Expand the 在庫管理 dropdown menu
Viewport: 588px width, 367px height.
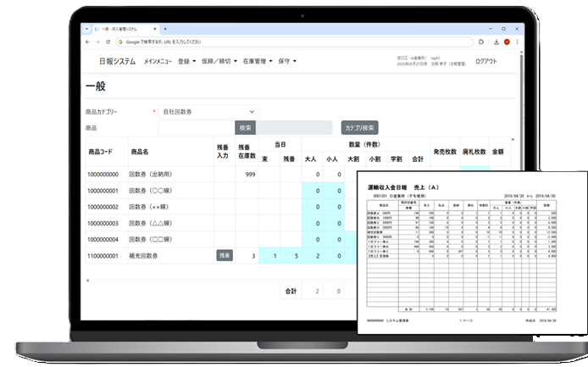point(258,61)
